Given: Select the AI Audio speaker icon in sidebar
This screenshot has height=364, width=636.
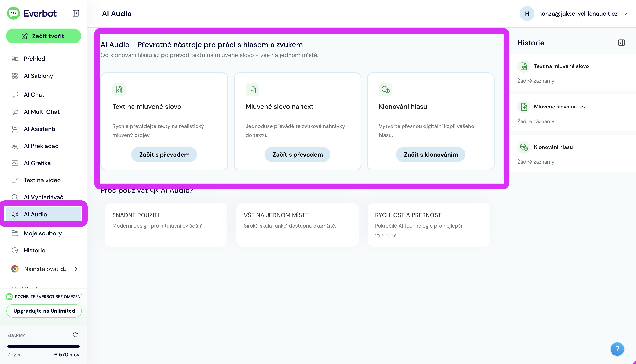Looking at the screenshot, I should [x=15, y=214].
